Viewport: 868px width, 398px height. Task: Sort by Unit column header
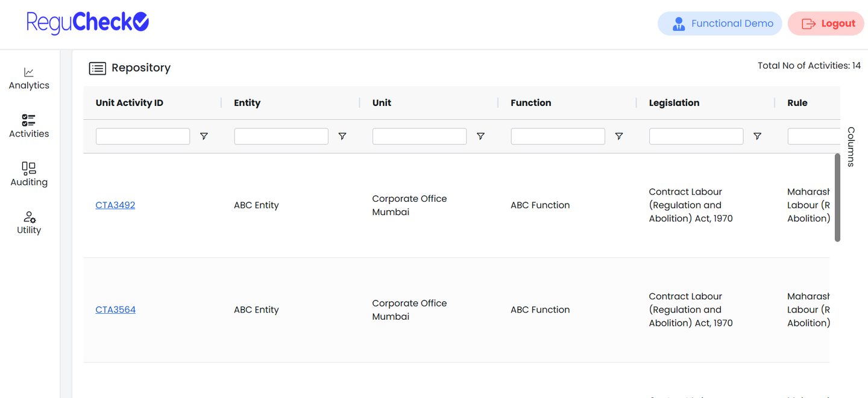click(382, 103)
